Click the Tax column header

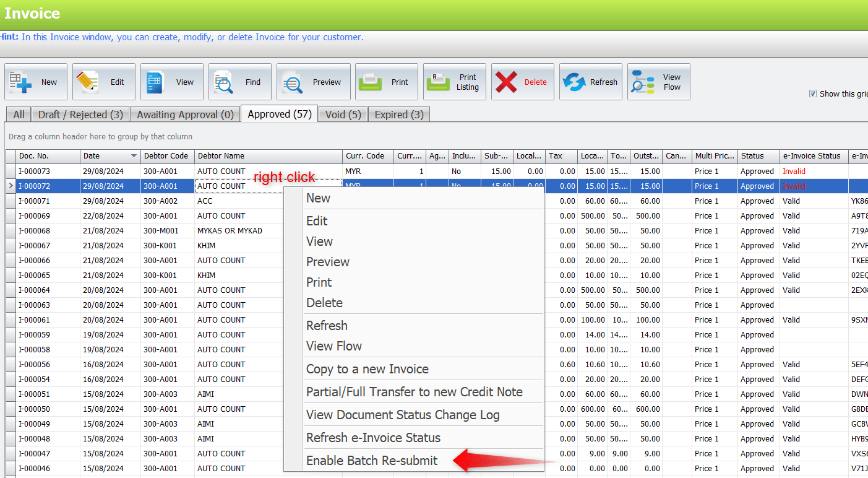point(561,156)
